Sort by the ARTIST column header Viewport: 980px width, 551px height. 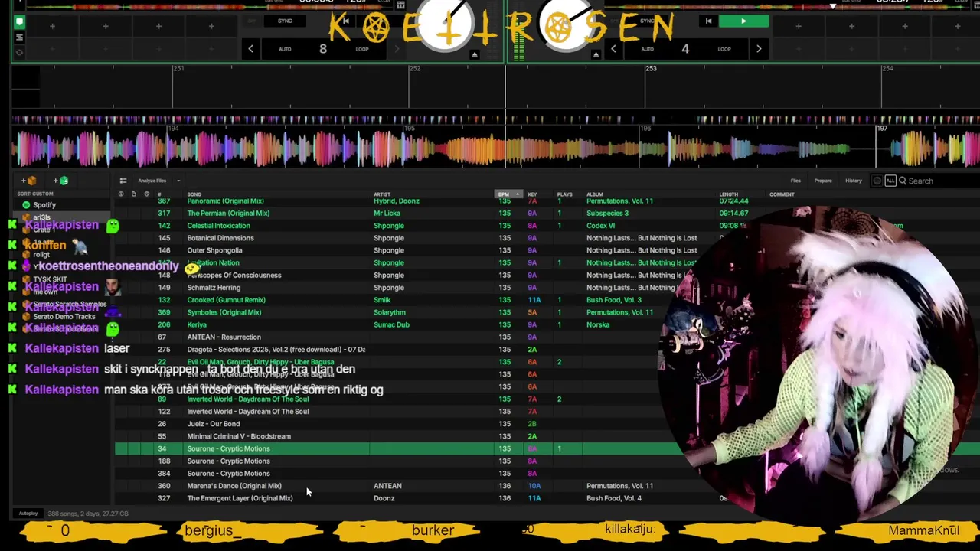(x=381, y=194)
